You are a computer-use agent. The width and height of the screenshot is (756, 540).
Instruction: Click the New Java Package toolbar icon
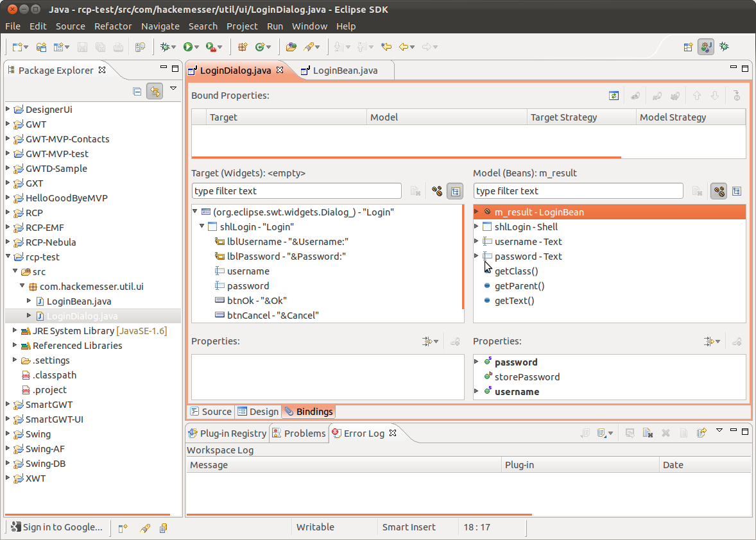pyautogui.click(x=243, y=47)
